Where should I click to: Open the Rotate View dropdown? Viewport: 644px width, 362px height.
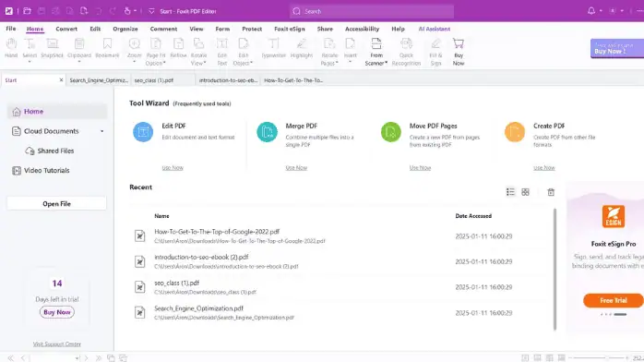point(205,64)
